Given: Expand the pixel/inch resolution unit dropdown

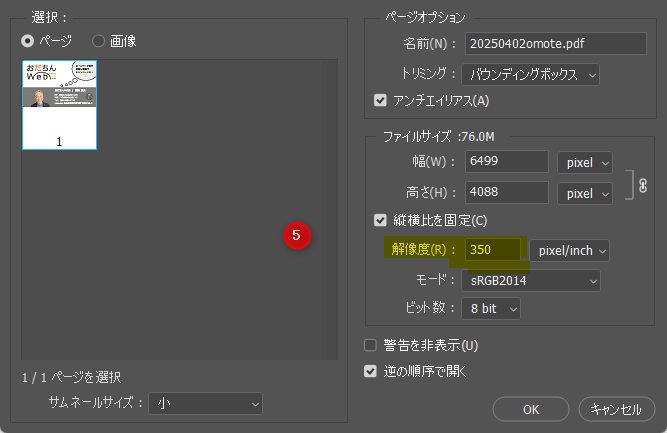Looking at the screenshot, I should 568,250.
